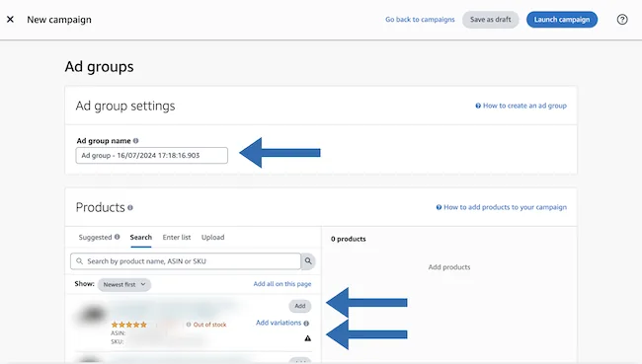The width and height of the screenshot is (642, 364).
Task: Select the Search tab
Action: 141,237
